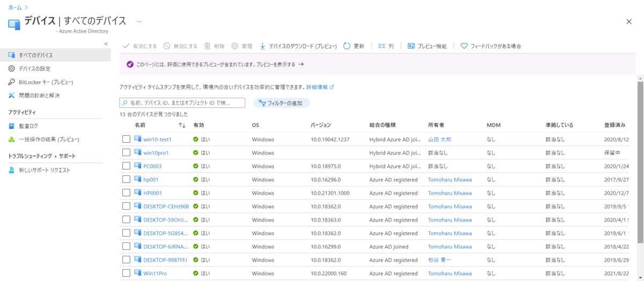Click the 削除 trash toolbar button

click(x=214, y=46)
